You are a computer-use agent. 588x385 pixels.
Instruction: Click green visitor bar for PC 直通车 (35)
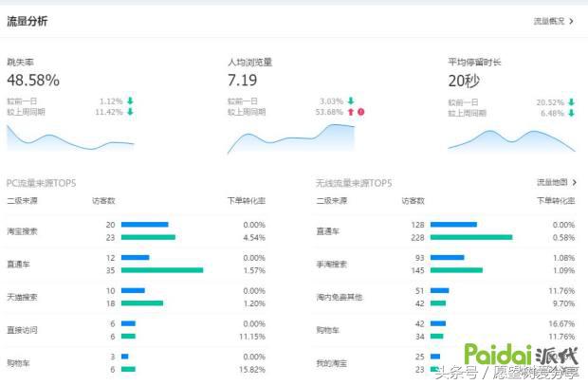[162, 270]
